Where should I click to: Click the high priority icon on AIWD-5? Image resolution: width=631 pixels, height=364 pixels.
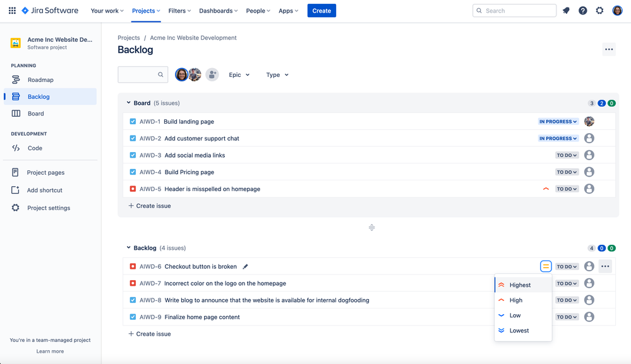[546, 189]
